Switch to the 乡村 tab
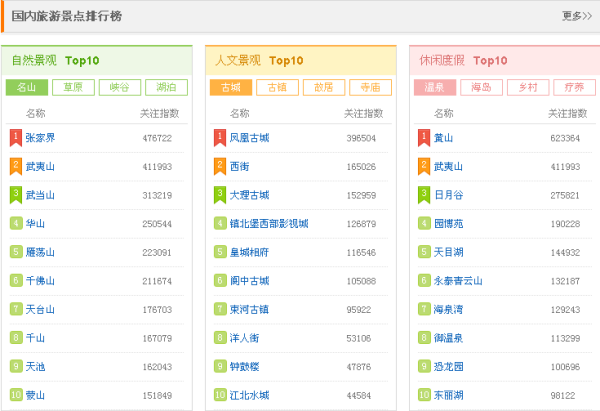The image size is (600, 411). coord(528,87)
